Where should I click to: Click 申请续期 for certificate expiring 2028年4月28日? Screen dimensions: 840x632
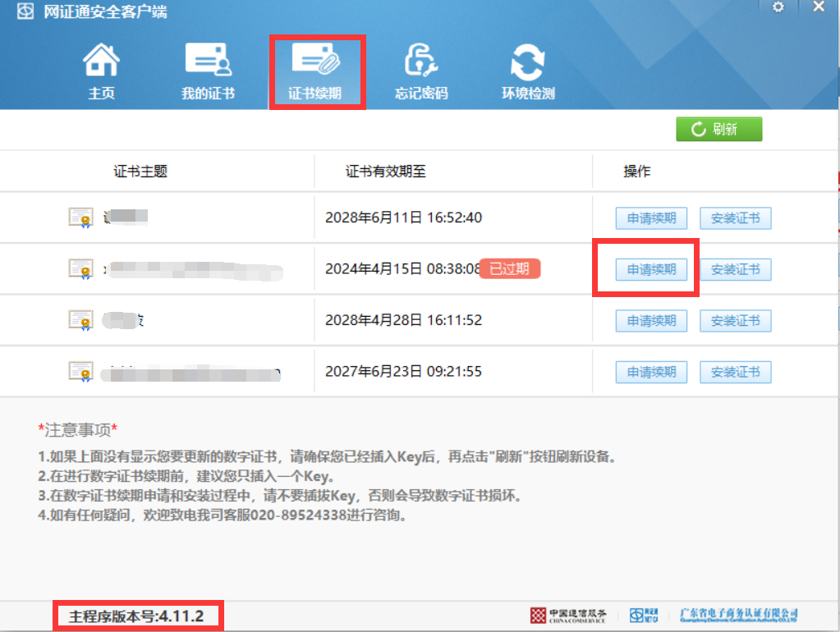pyautogui.click(x=651, y=321)
